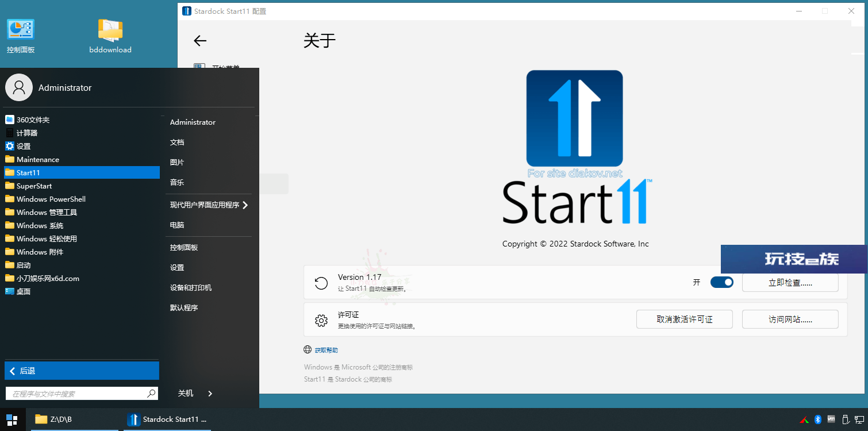
Task: Open 360文件夹 in the programs list
Action: tap(82, 120)
